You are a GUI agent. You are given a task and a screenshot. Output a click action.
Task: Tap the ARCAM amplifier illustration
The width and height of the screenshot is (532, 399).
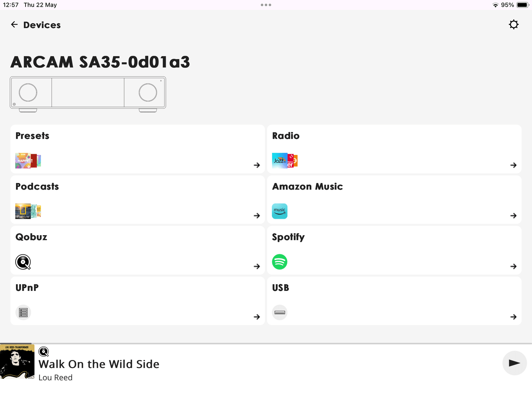click(88, 94)
